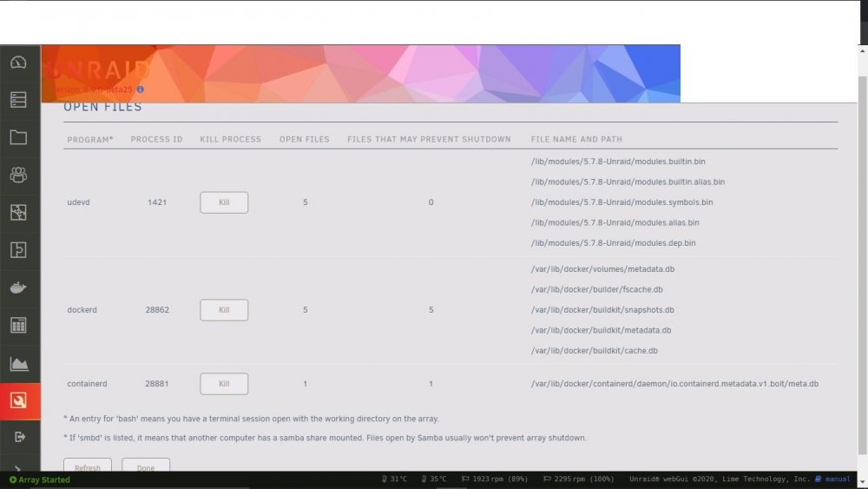Select buildkit cache.db path

595,351
